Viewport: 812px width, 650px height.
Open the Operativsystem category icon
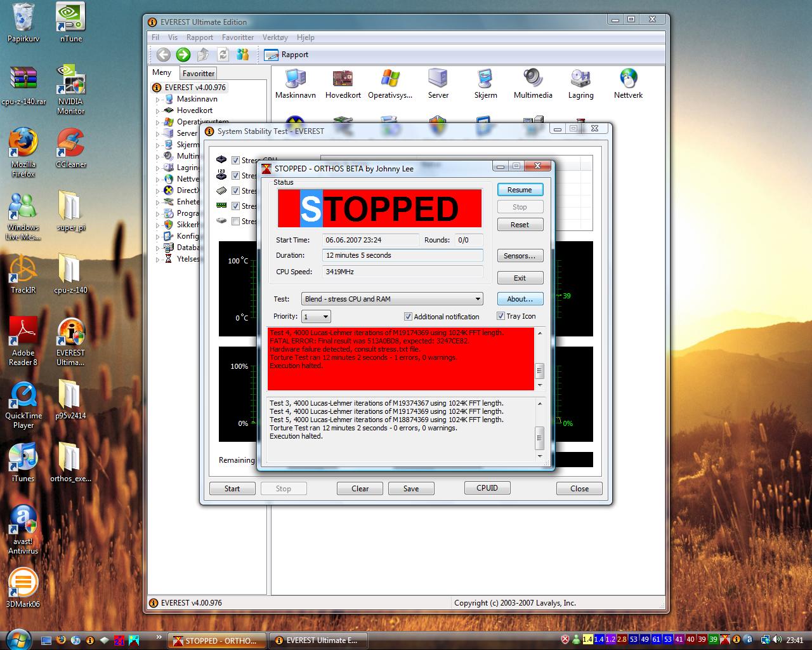390,84
